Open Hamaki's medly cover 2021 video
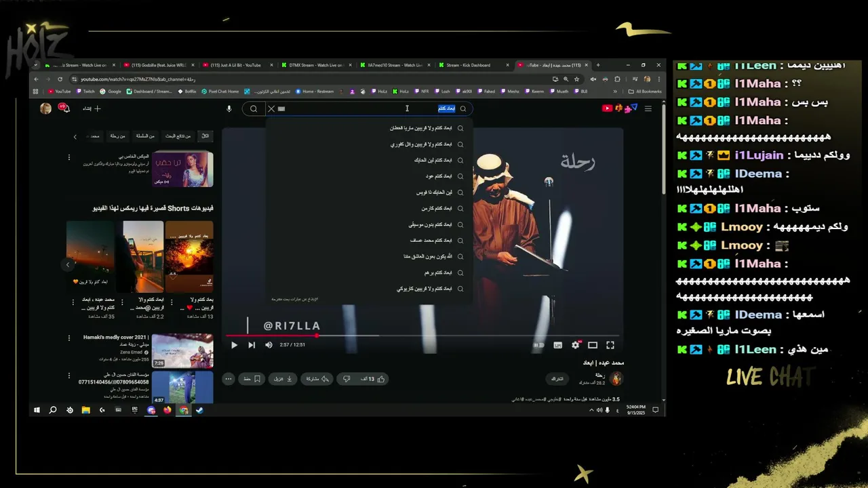The width and height of the screenshot is (868, 488). pyautogui.click(x=182, y=350)
